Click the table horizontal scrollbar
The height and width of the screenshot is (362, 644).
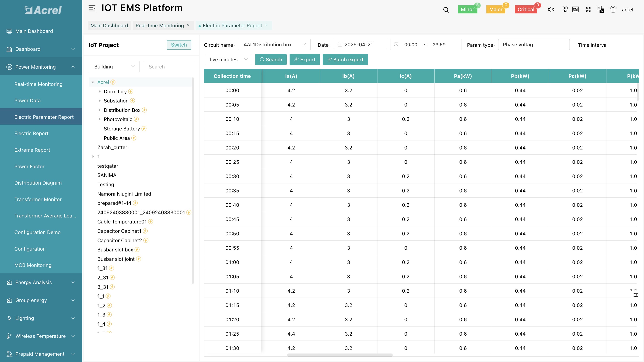click(340, 355)
